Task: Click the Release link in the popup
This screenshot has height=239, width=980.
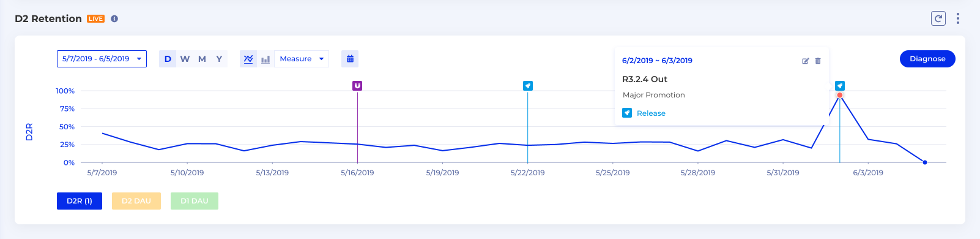Action: click(x=651, y=113)
